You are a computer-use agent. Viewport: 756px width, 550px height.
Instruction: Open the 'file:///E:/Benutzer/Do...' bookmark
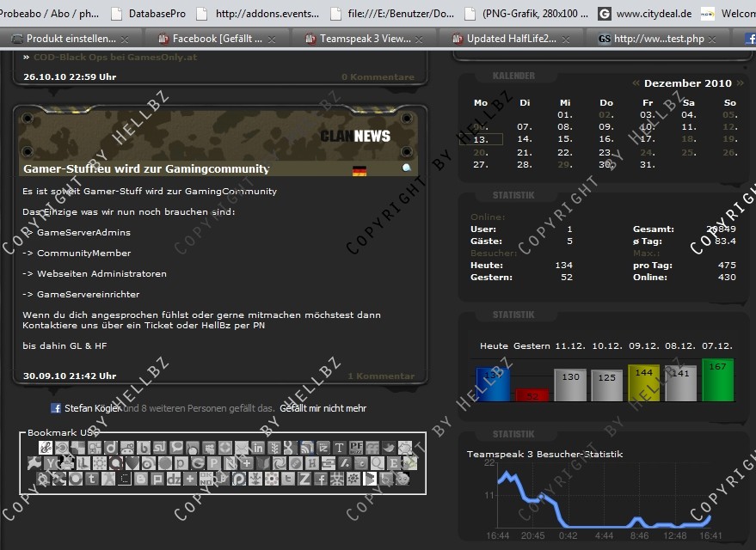[392, 14]
